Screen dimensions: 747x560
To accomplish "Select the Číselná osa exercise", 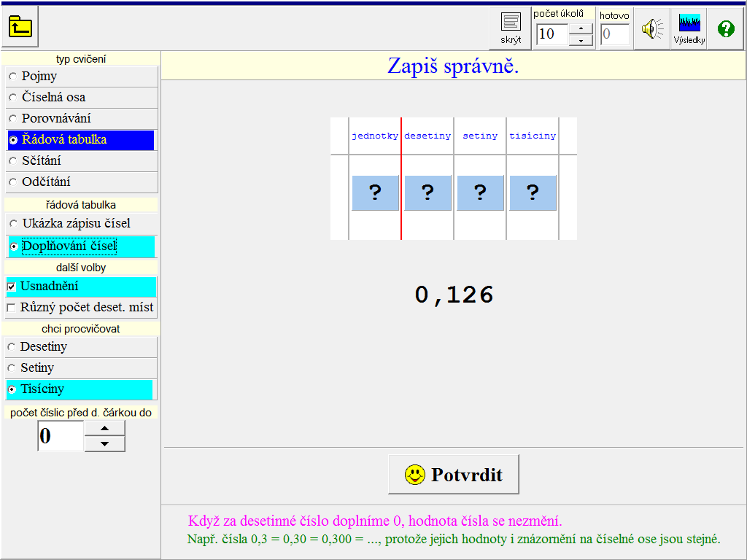I will (82, 97).
